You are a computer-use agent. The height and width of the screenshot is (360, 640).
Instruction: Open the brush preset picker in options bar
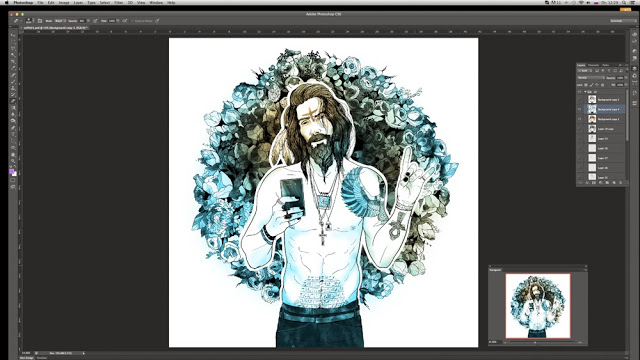[x=29, y=21]
